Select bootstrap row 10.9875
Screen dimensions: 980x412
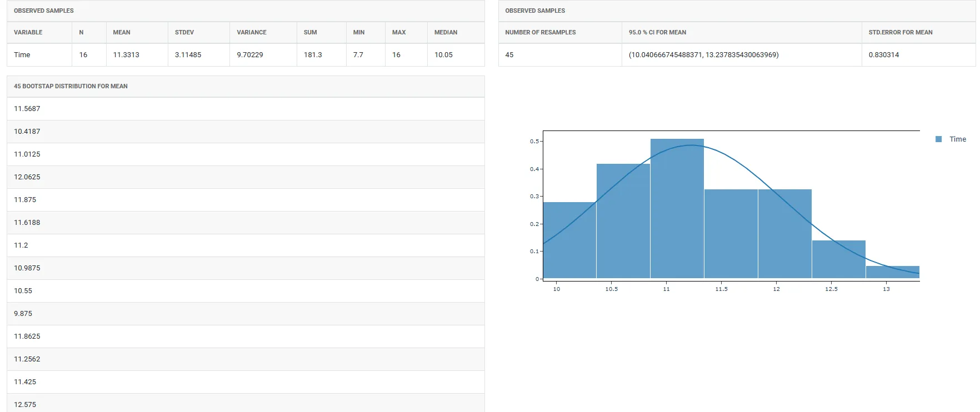coord(246,268)
